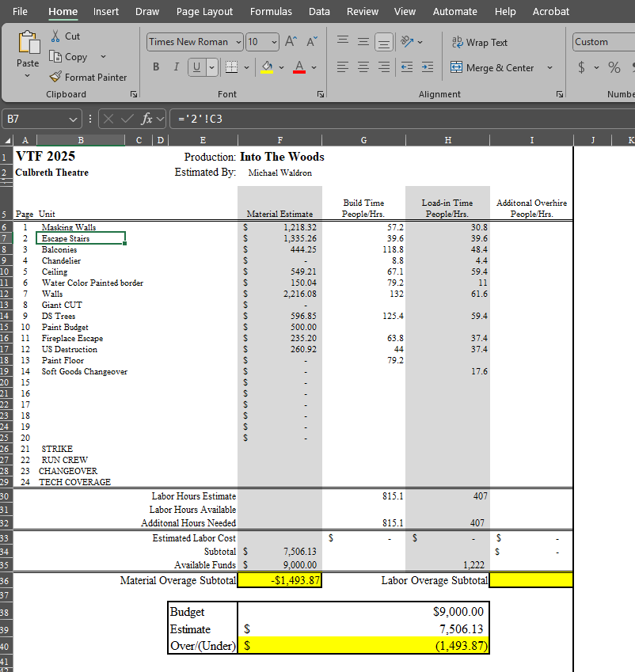Expand Fill Color dropdown arrow
This screenshot has width=635, height=672.
click(x=281, y=67)
